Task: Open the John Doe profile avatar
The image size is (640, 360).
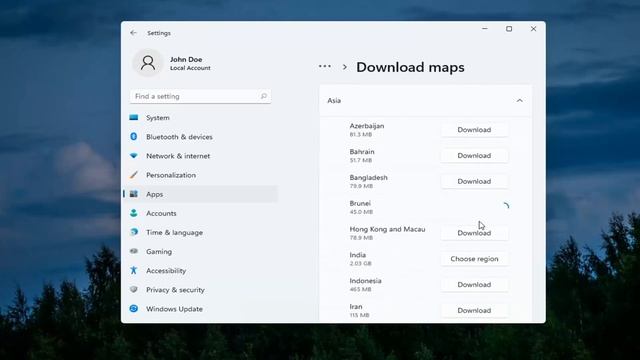Action: 148,63
